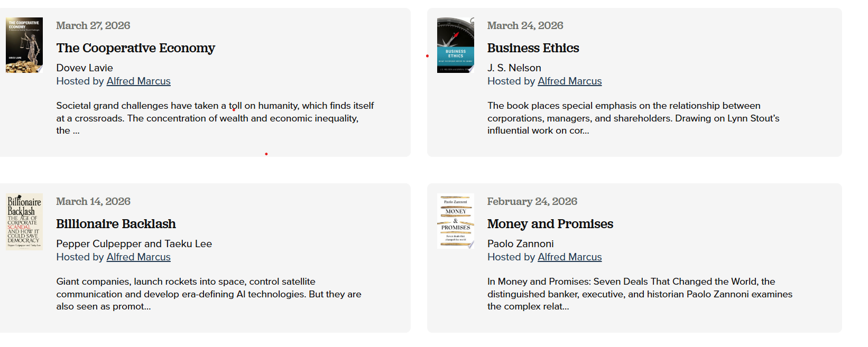Click the March 27, 2026 date
Screen dimensions: 868x347
coord(93,25)
